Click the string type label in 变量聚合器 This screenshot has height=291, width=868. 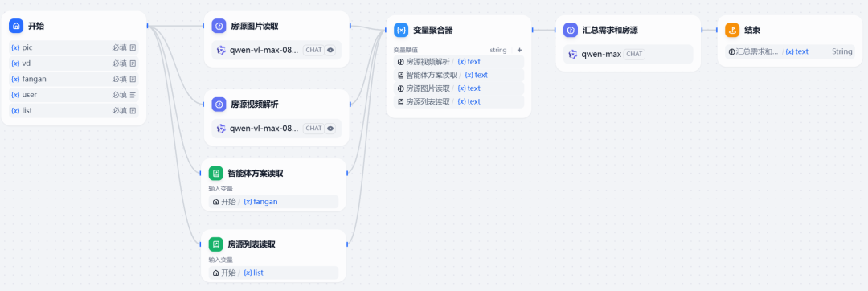498,50
